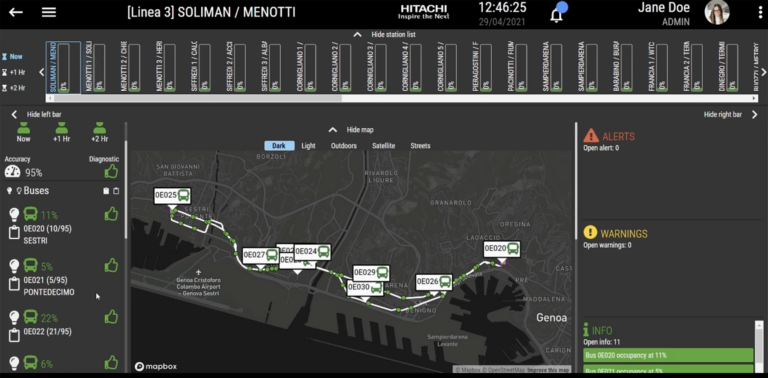Image resolution: width=768 pixels, height=378 pixels.
Task: Click the thumbs-up for bus 0E020
Action: pos(111,214)
